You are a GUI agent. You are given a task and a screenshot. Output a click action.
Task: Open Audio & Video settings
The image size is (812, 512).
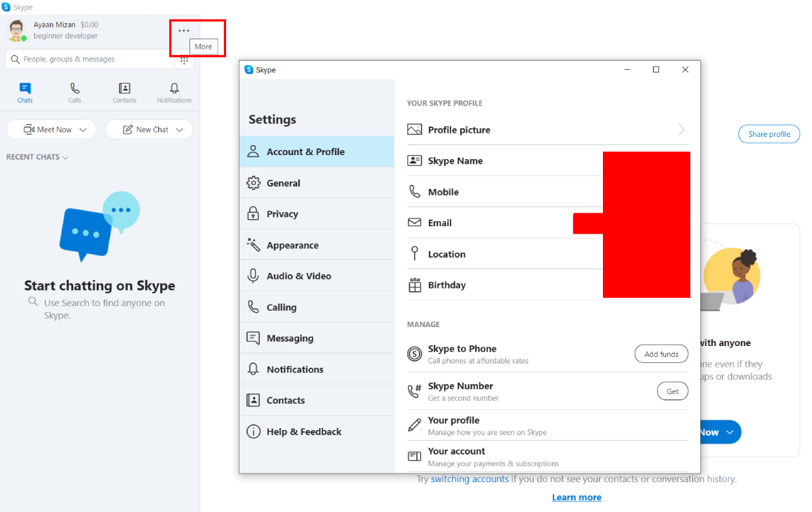317,276
